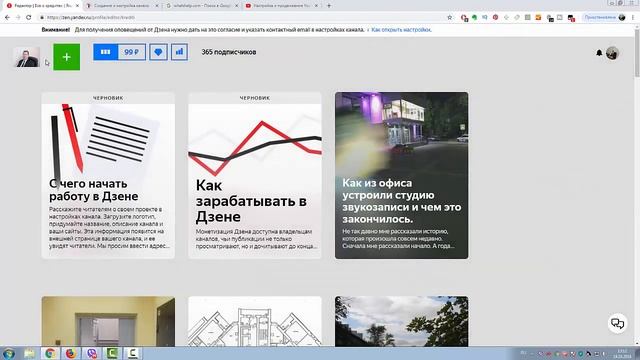Switch to the third browser tab
640x360 pixels.
coord(202,6)
